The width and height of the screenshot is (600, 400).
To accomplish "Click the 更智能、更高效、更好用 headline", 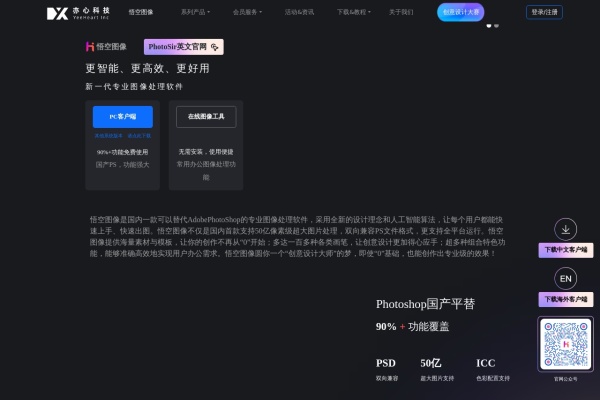I will click(147, 69).
